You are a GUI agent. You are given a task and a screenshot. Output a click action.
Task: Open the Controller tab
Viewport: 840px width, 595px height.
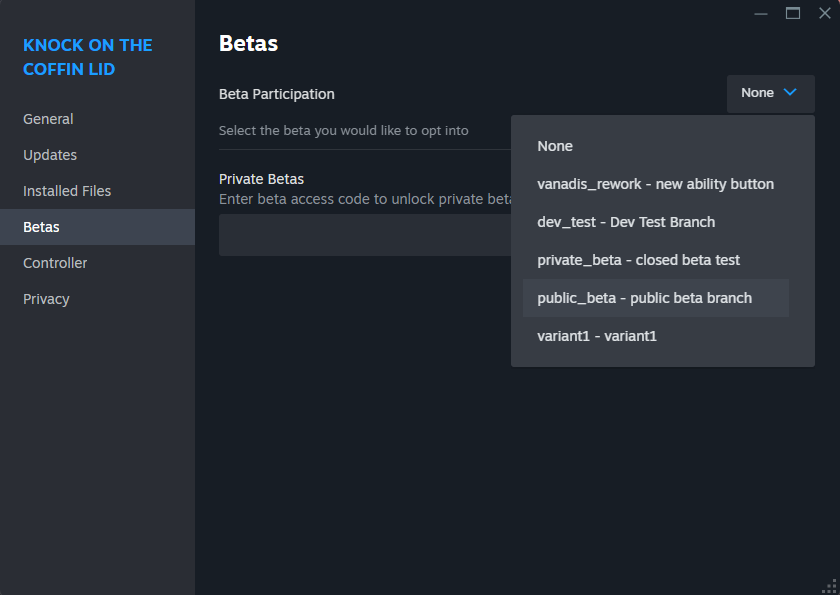coord(97,263)
